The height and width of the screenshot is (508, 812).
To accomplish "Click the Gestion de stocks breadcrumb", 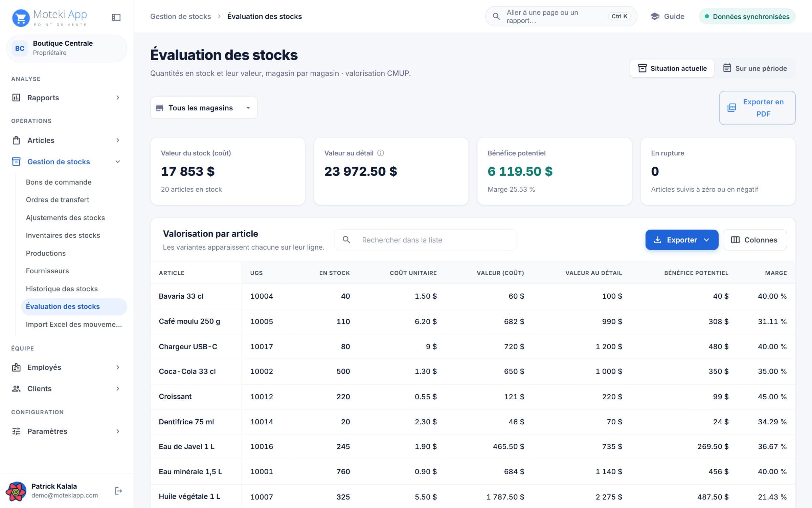I will 180,16.
